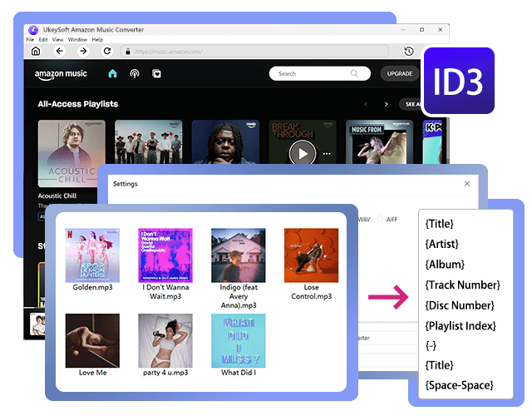Choose the {Playlist Index} tag option
Image resolution: width=532 pixels, height=416 pixels.
[x=461, y=326]
